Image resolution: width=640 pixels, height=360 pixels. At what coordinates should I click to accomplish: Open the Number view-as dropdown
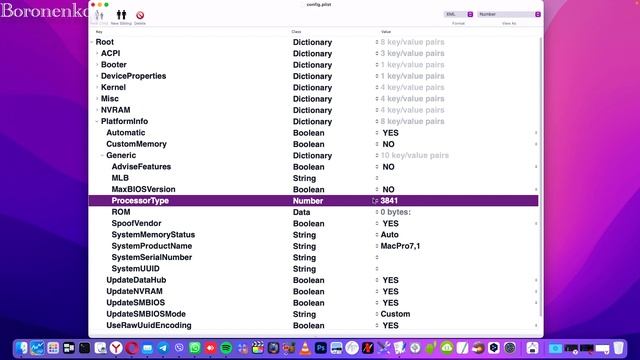(509, 14)
